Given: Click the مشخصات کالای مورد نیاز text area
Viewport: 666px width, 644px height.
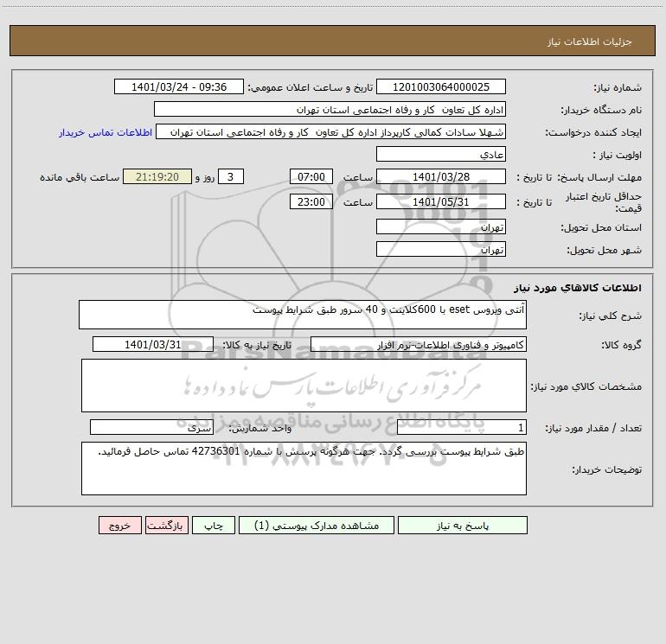Looking at the screenshot, I should pyautogui.click(x=304, y=386).
